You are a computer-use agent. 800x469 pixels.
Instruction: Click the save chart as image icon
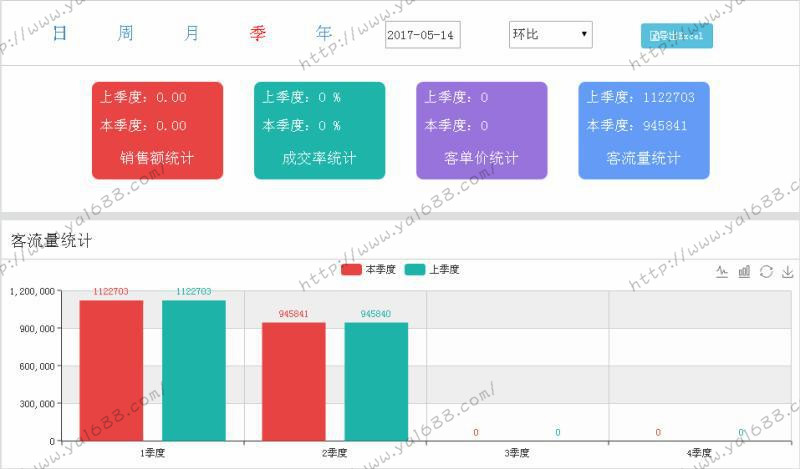[x=787, y=271]
